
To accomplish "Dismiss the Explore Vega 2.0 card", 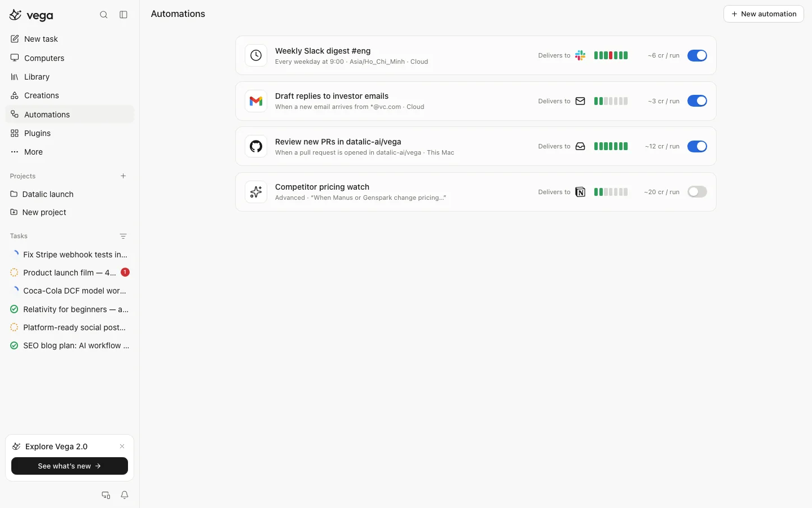I will click(122, 446).
